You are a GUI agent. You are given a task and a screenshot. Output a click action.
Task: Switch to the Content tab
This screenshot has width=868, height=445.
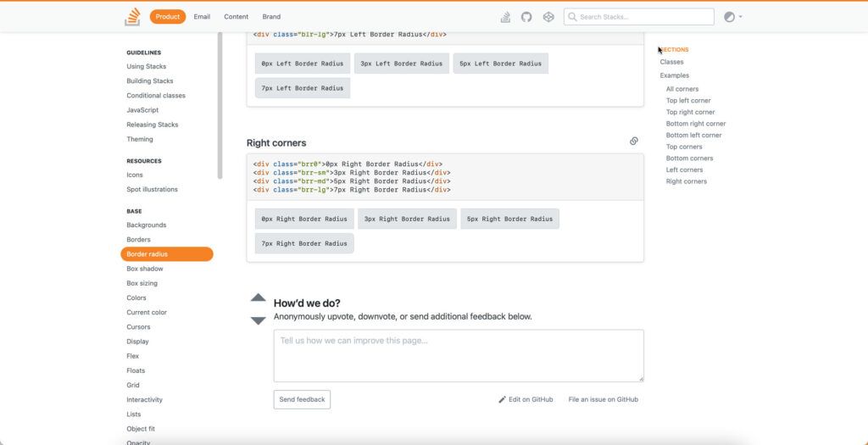pos(236,17)
